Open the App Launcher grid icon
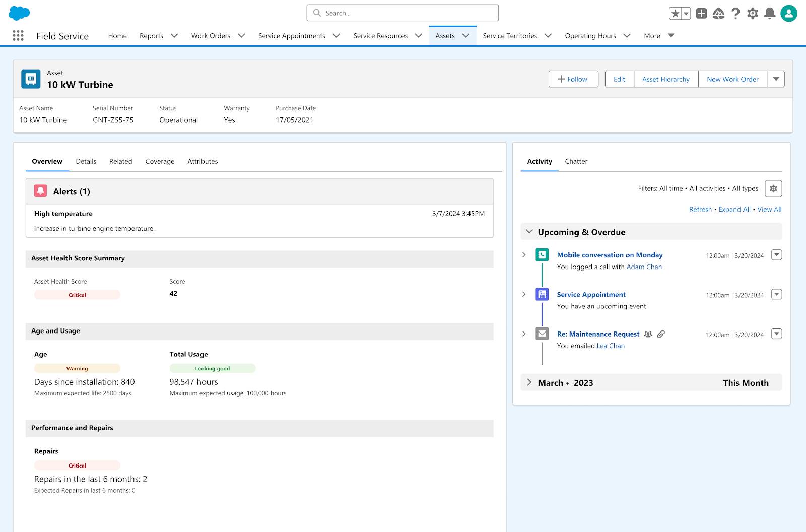 click(18, 35)
